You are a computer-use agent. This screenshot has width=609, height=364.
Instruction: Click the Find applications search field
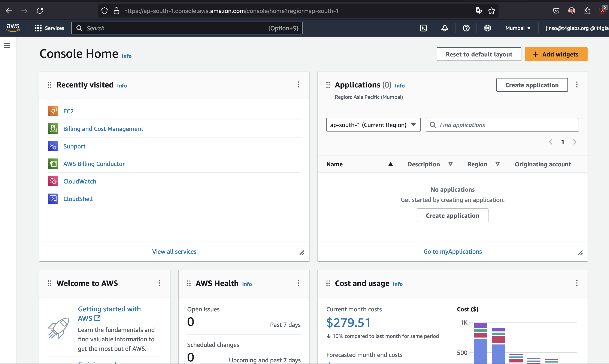point(502,125)
